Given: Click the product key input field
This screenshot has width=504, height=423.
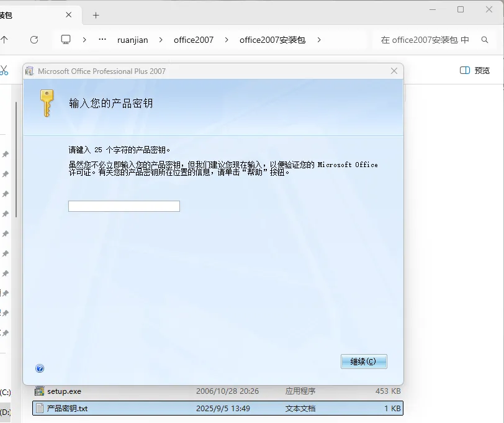Looking at the screenshot, I should click(124, 206).
